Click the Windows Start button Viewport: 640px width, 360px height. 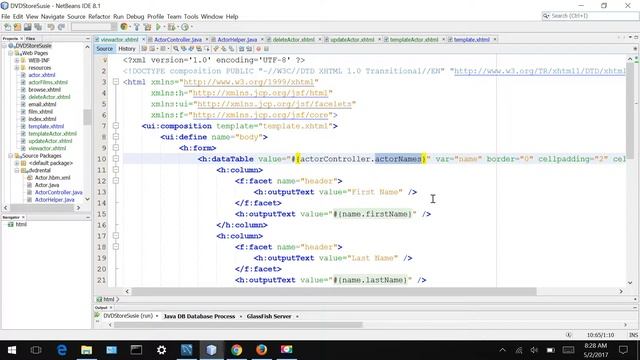pyautogui.click(x=12, y=350)
